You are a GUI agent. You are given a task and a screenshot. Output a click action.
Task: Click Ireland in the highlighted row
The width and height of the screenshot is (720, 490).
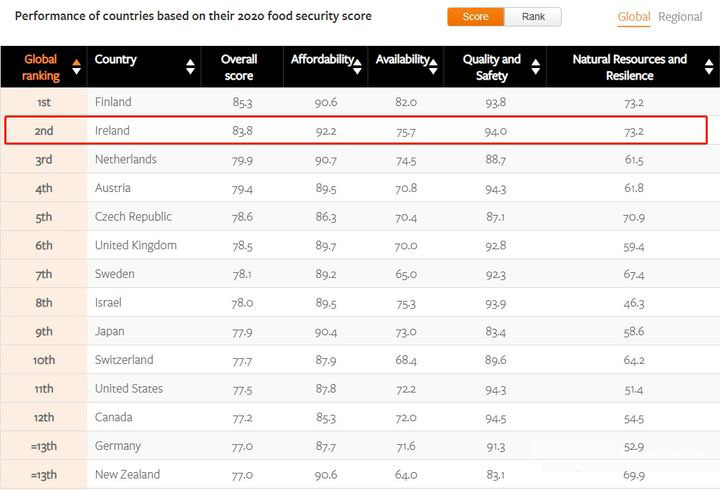(x=112, y=131)
